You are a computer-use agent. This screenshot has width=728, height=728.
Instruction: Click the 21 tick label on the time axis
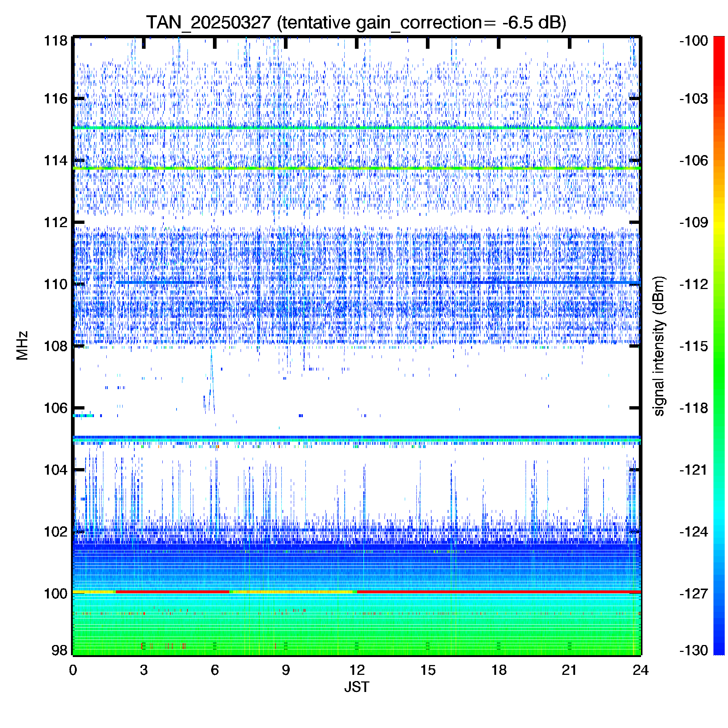tap(569, 670)
